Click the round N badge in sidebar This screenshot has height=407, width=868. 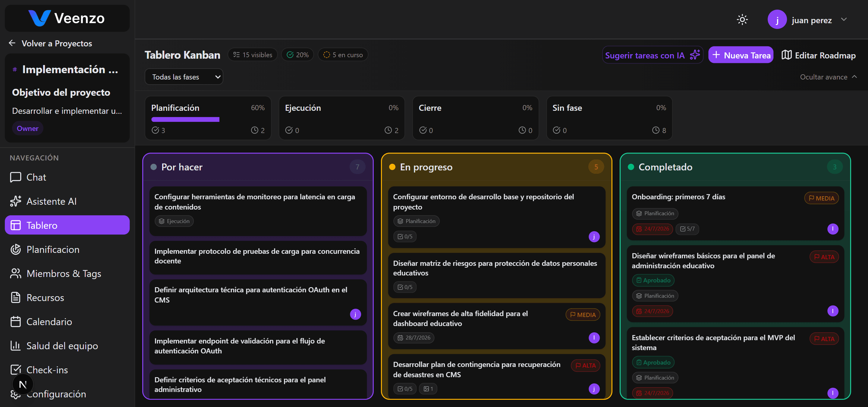coord(23,384)
